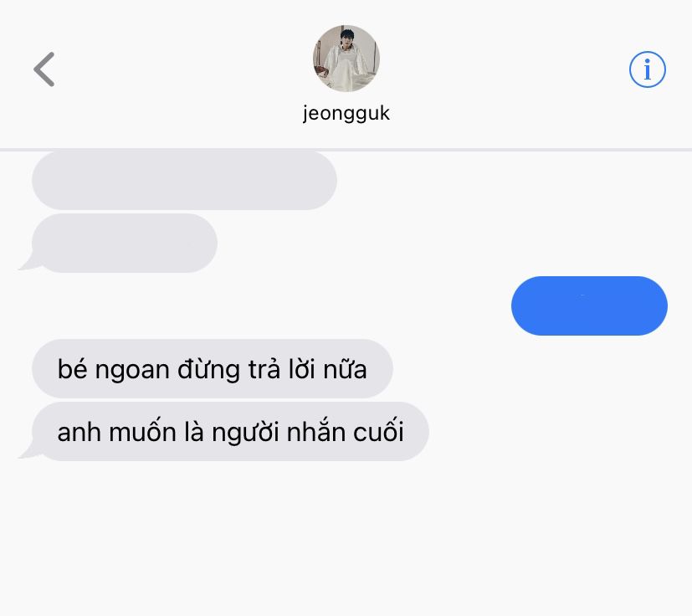Tap the blue sent message bubble

(589, 305)
